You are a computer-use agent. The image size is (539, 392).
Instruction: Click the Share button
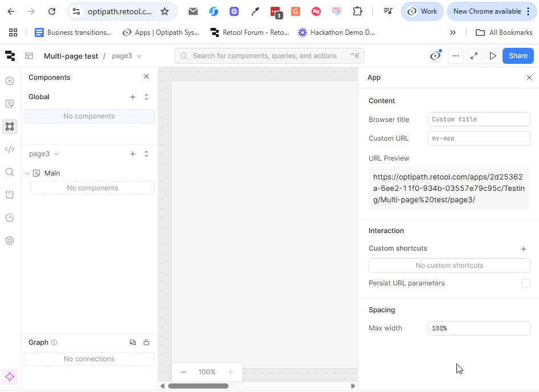point(518,56)
